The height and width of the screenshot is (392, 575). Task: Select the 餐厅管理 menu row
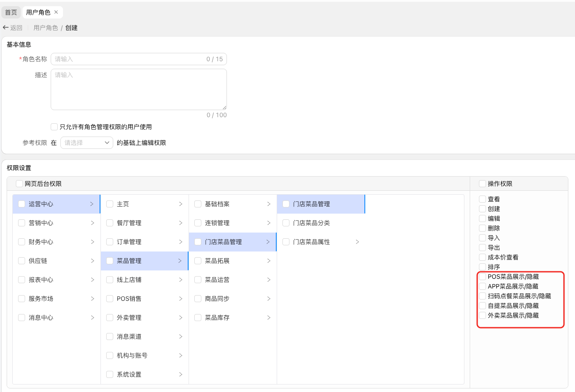coord(145,223)
